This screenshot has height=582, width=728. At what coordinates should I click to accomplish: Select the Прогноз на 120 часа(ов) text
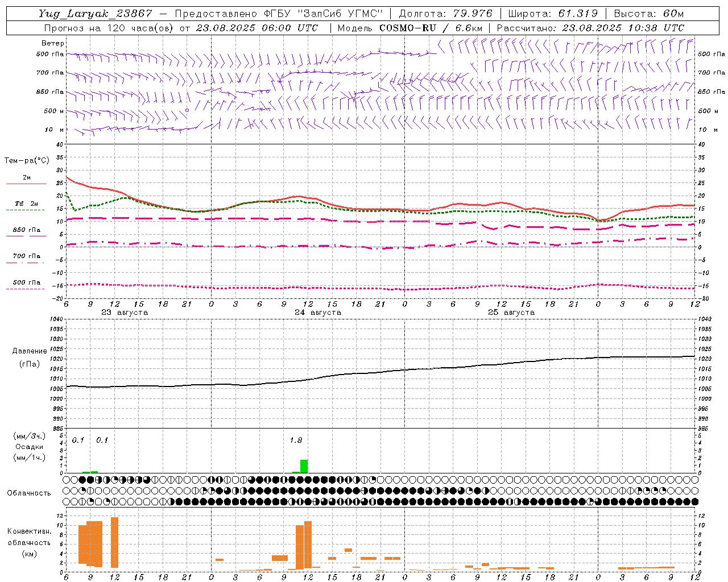[110, 28]
